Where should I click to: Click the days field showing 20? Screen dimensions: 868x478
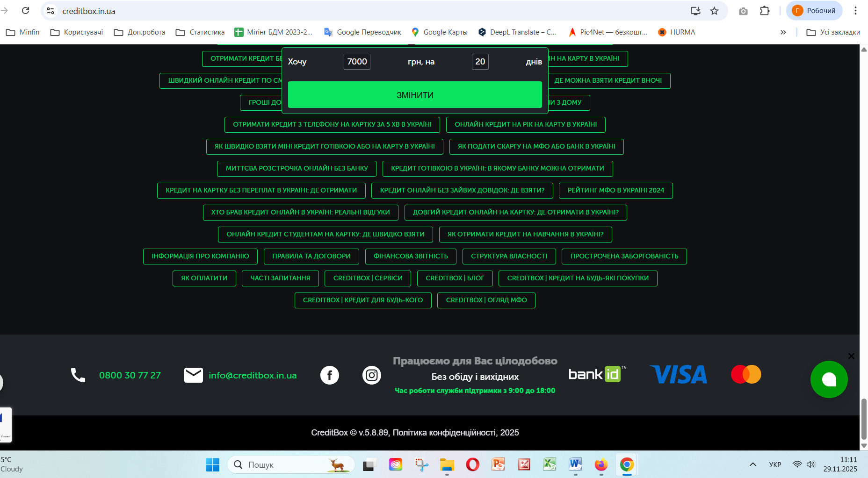tap(480, 62)
